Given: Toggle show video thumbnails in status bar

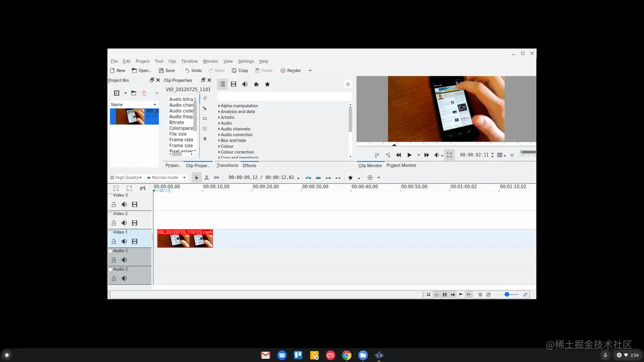Looking at the screenshot, I should click(444, 294).
